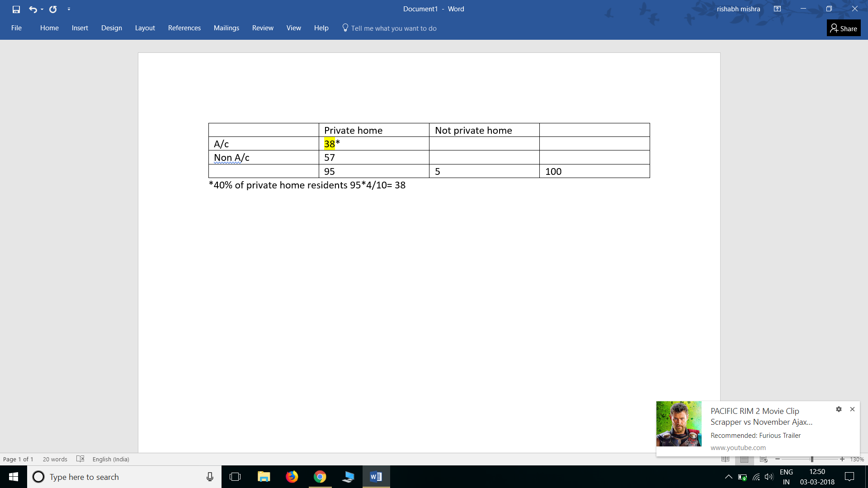Image resolution: width=868 pixels, height=488 pixels.
Task: Save the document using Quick Access toolbar
Action: (x=15, y=9)
